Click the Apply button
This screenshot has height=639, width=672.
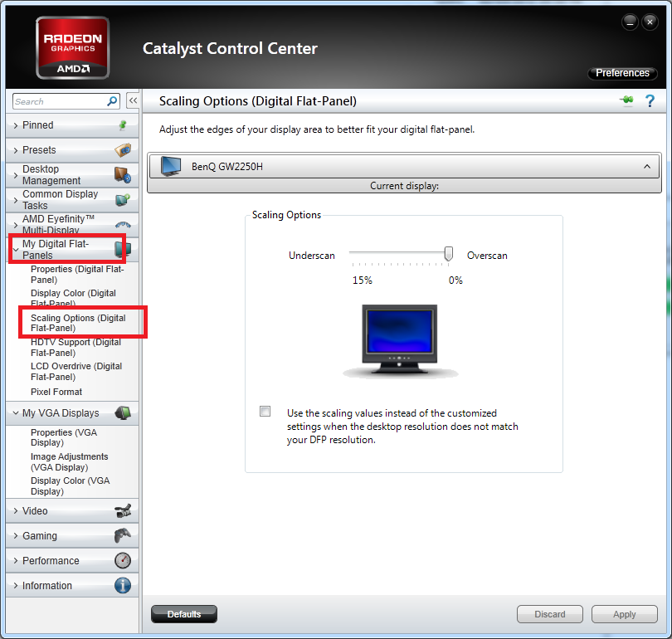pyautogui.click(x=625, y=614)
